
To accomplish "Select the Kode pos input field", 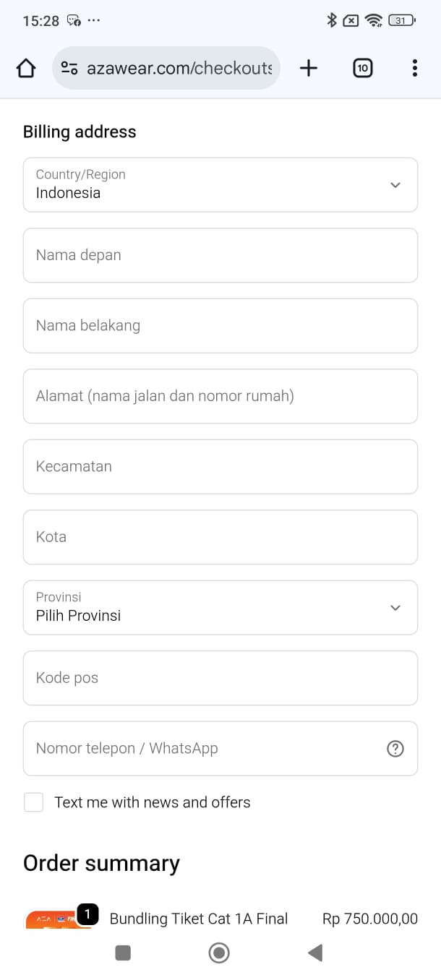I will pos(220,677).
